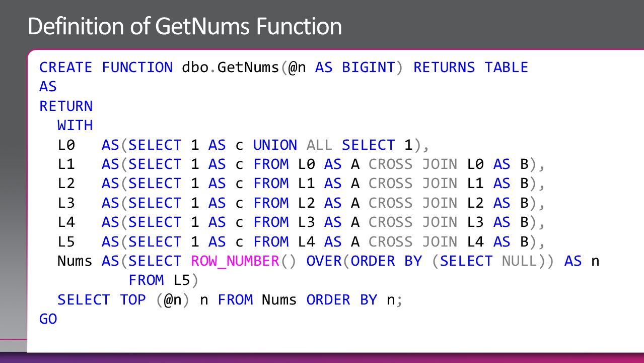The width and height of the screenshot is (644, 363).
Task: Click 'TOP' in the final SELECT statement
Action: click(x=132, y=300)
